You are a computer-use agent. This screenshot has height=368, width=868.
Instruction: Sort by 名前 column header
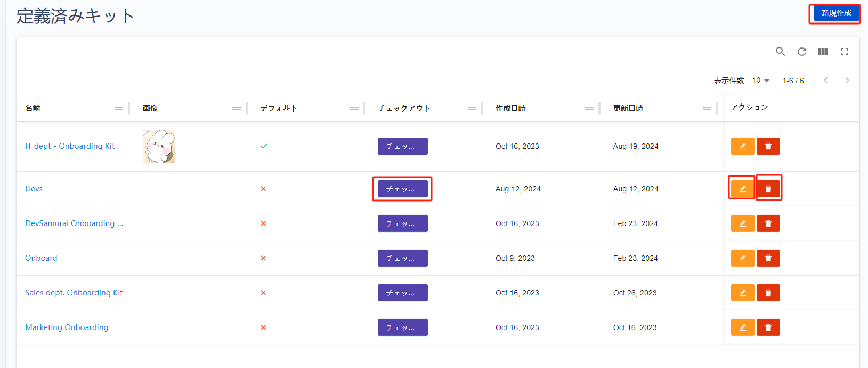pos(33,108)
